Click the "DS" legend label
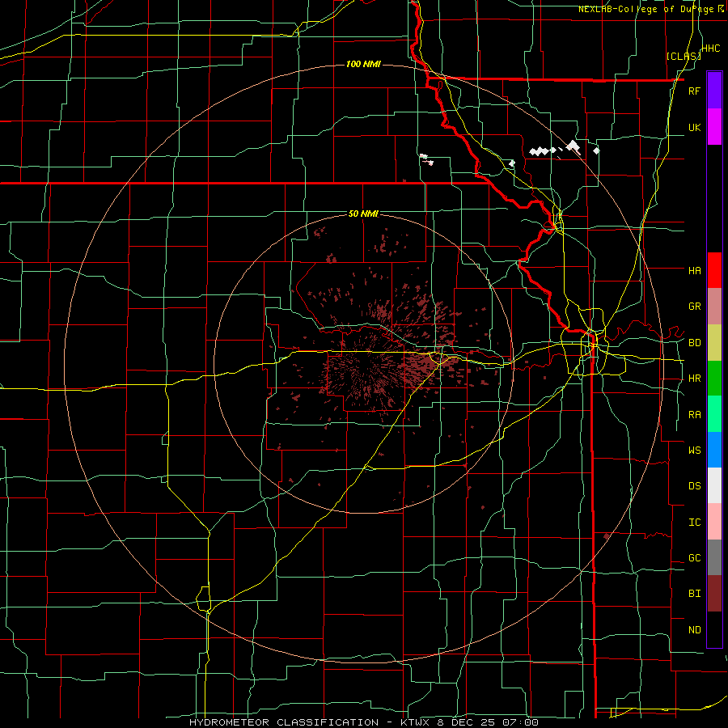This screenshot has height=728, width=728. click(x=694, y=486)
